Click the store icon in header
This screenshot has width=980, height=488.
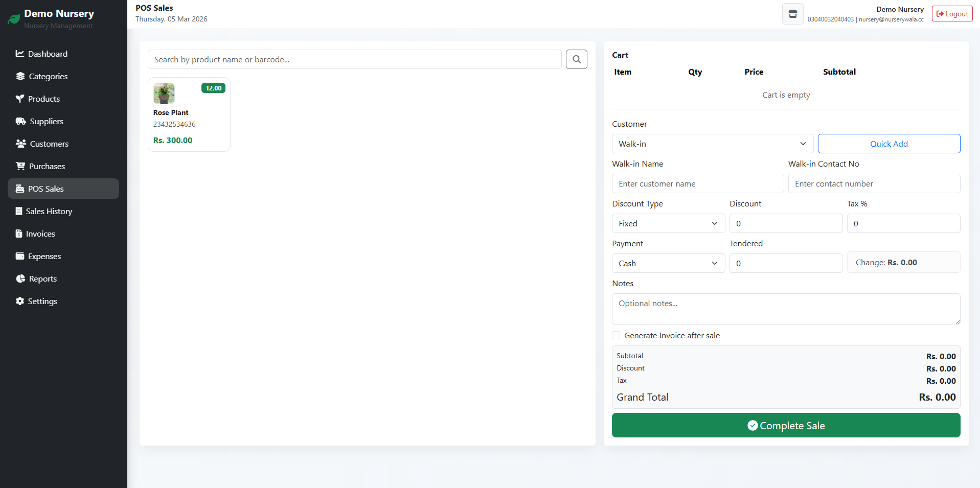792,14
